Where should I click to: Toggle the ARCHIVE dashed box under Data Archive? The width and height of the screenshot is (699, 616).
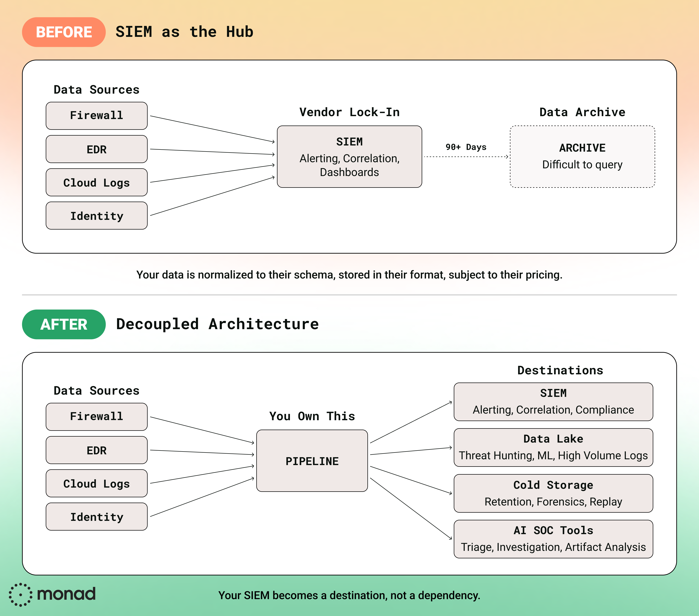point(582,156)
